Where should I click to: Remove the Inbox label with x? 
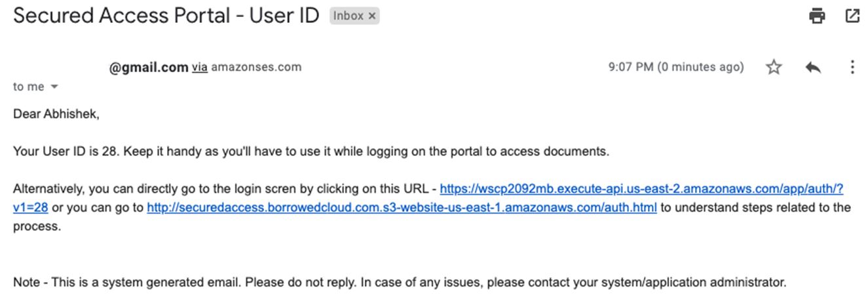pos(372,16)
